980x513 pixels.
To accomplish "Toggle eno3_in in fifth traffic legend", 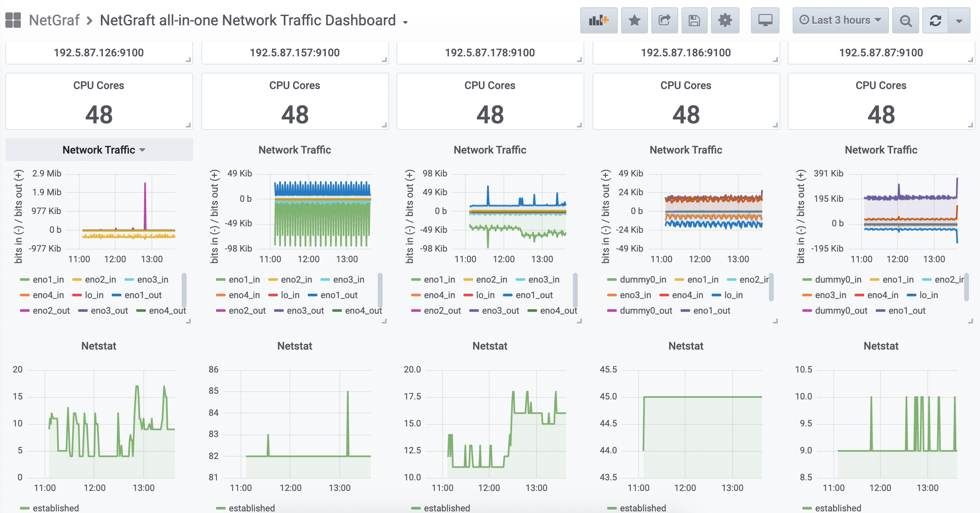I will click(831, 295).
